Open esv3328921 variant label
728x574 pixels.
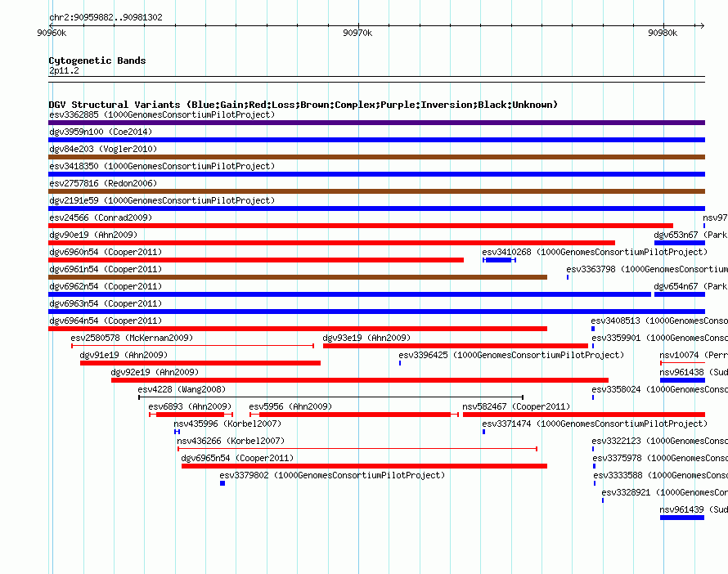[664, 492]
